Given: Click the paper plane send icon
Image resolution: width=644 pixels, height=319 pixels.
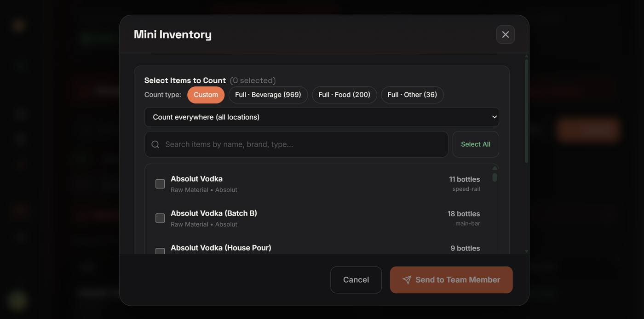Looking at the screenshot, I should pyautogui.click(x=407, y=280).
